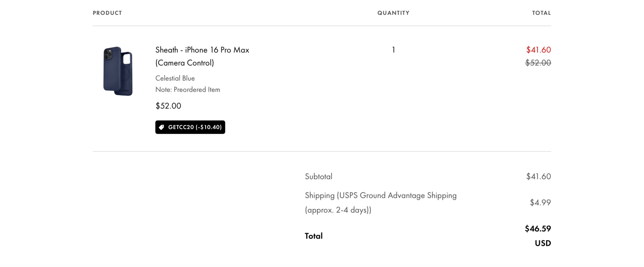Viewport: 644px width, 267px height.
Task: Click the item quantity value 1
Action: 393,50
